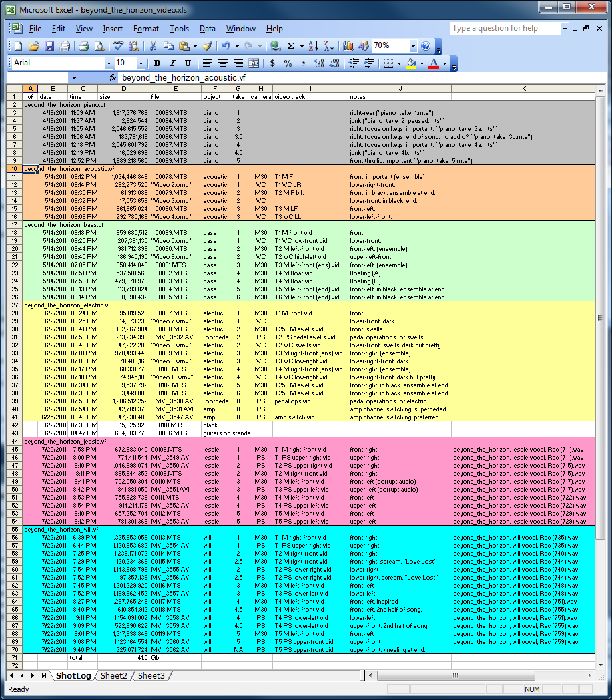
Task: Toggle Center alignment
Action: [x=223, y=63]
